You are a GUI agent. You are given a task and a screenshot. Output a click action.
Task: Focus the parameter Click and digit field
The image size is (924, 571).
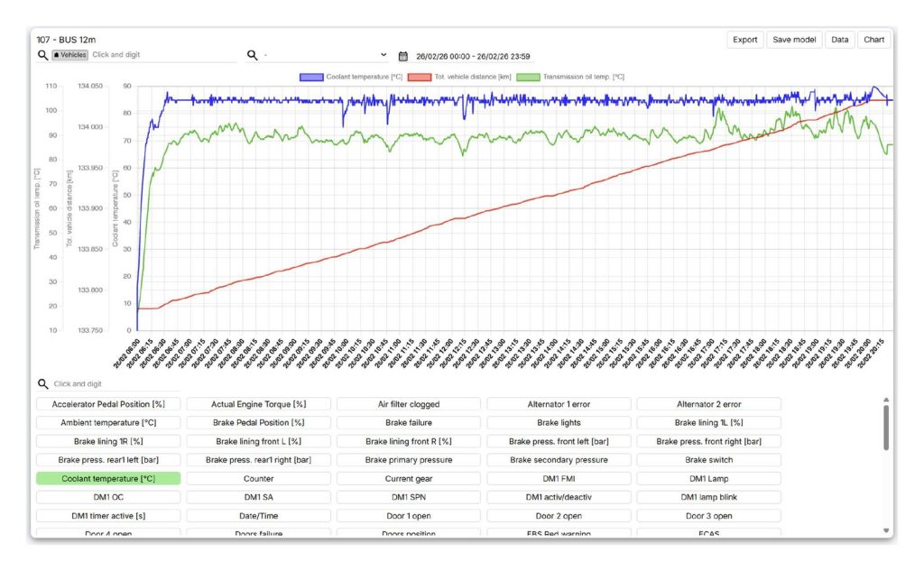[115, 383]
